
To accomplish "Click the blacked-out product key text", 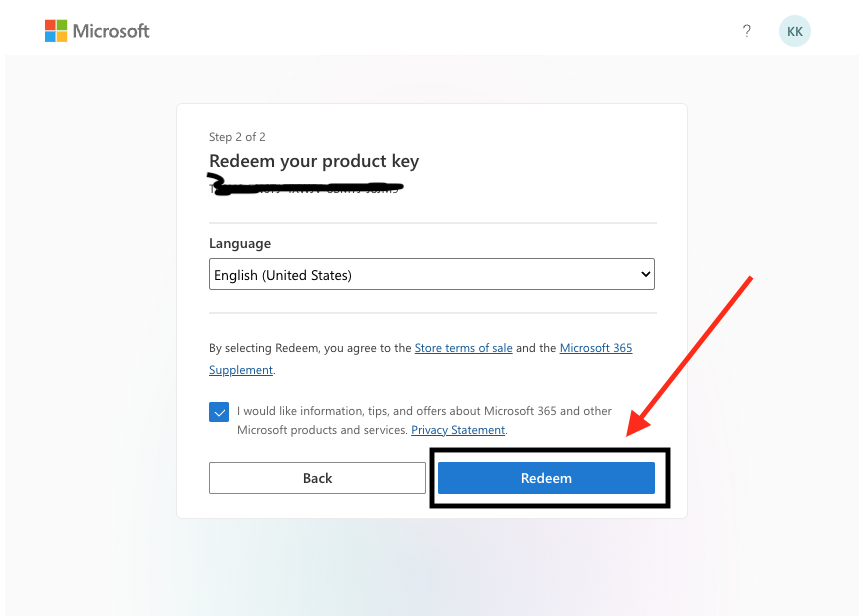I will 305,185.
